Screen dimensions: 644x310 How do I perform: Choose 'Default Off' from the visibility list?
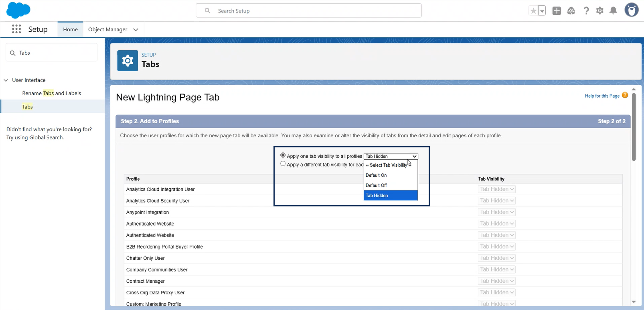pyautogui.click(x=376, y=186)
